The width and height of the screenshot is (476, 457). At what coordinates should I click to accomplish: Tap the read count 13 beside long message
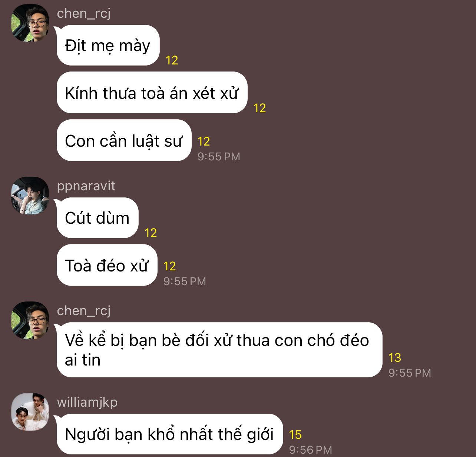(x=395, y=358)
